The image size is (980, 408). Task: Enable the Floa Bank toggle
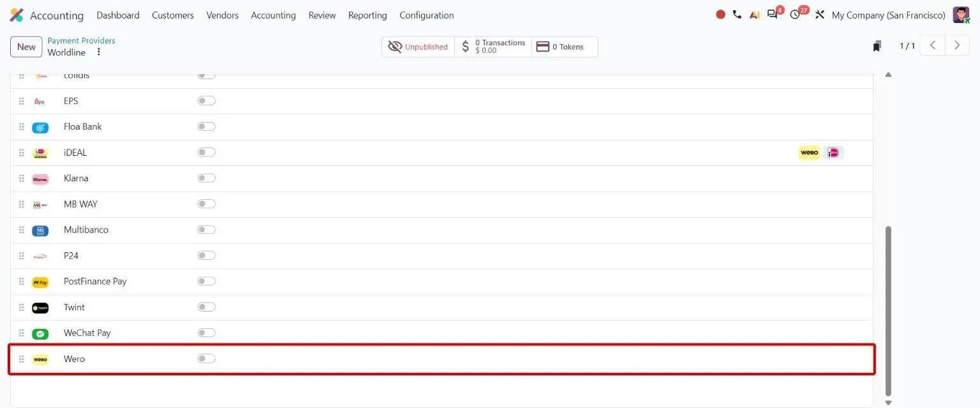tap(206, 126)
